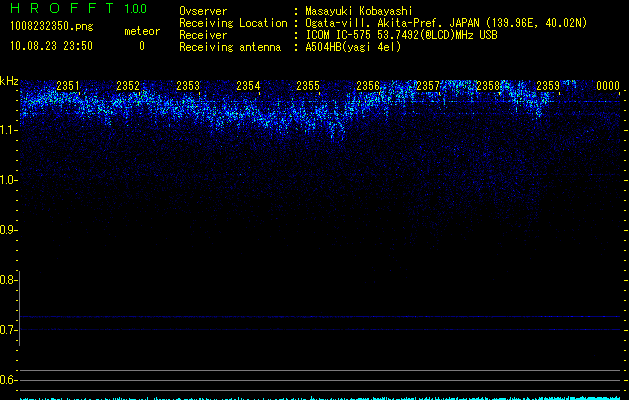Click the 2354 time marker
The width and height of the screenshot is (629, 400).
point(248,86)
